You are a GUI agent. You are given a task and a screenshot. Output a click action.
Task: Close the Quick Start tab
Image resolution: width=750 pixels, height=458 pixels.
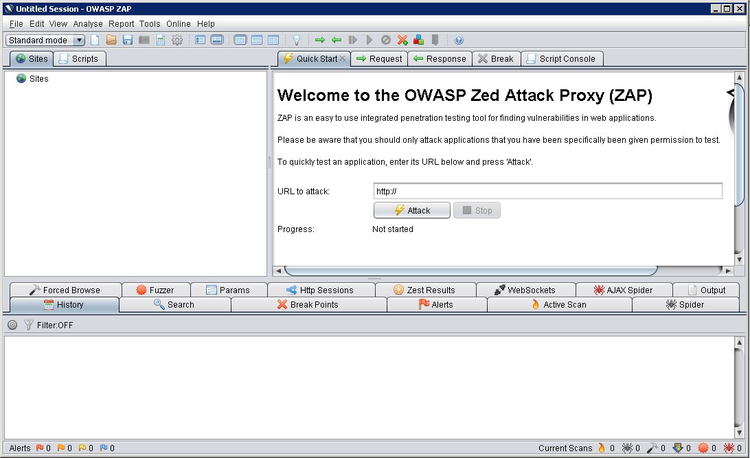point(342,58)
